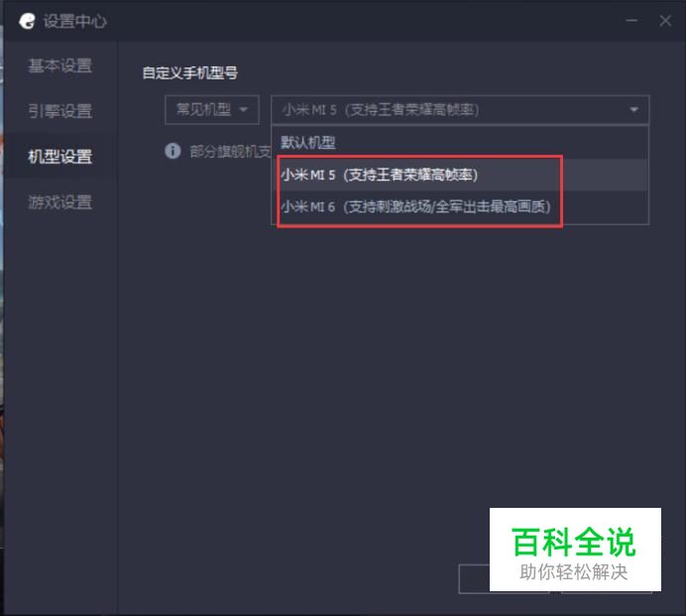Close the 设置中心 window
The image size is (686, 616).
click(x=665, y=21)
